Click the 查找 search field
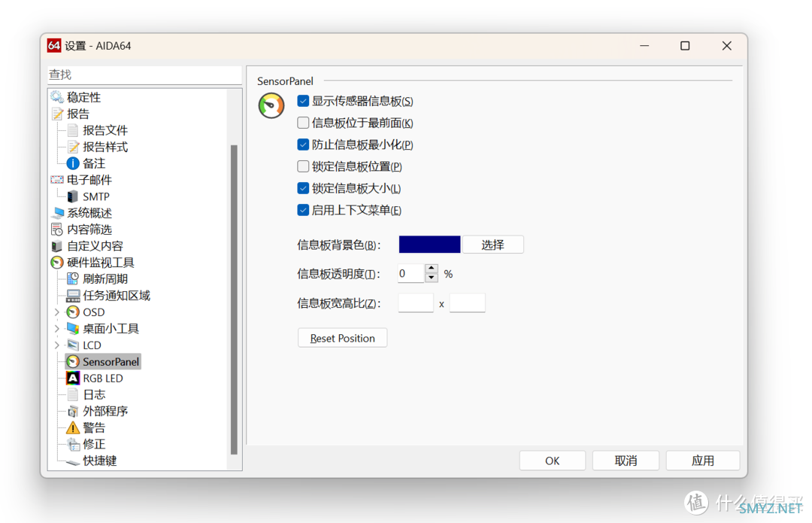The height and width of the screenshot is (523, 812). [x=144, y=74]
